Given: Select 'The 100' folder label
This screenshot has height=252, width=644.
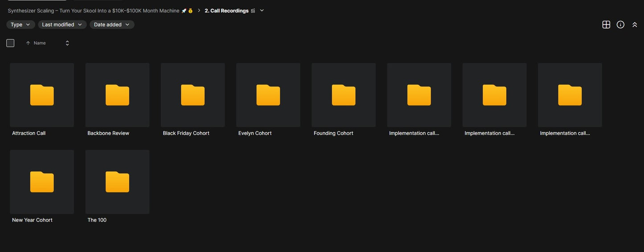Looking at the screenshot, I should pos(97,220).
